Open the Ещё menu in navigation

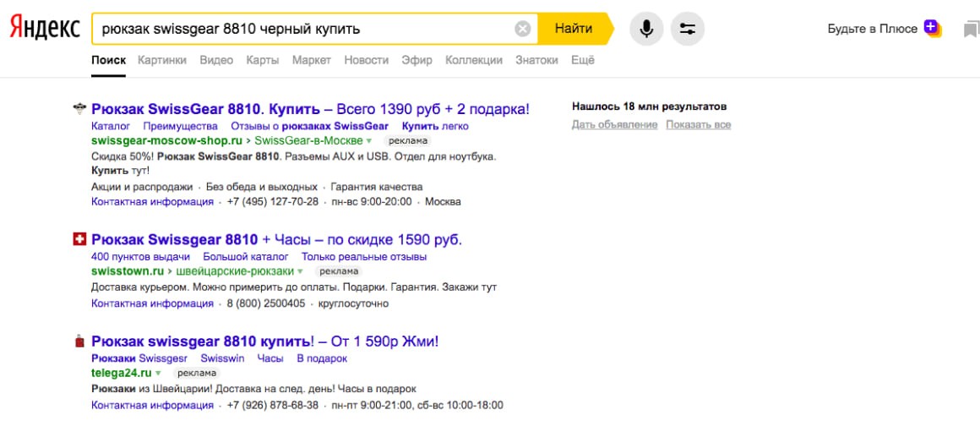click(583, 60)
